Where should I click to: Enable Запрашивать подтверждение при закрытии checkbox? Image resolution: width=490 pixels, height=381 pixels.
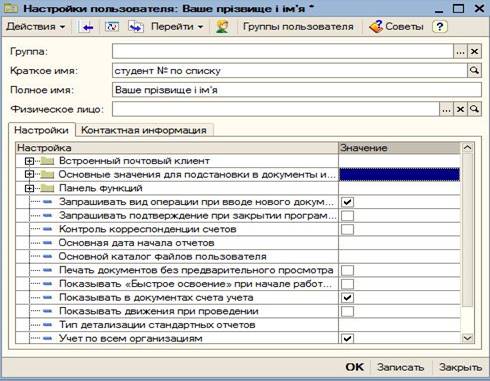pyautogui.click(x=347, y=216)
